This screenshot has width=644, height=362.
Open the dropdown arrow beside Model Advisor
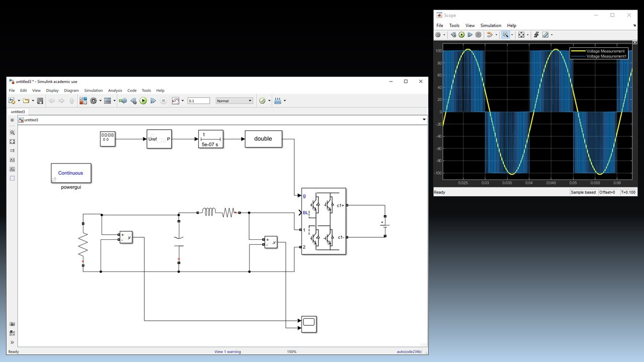pyautogui.click(x=269, y=101)
